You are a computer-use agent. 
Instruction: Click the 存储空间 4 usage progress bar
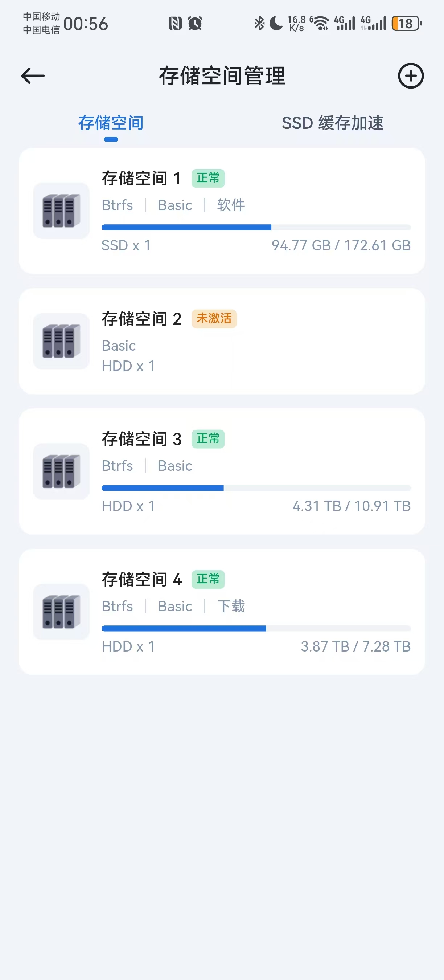(256, 629)
